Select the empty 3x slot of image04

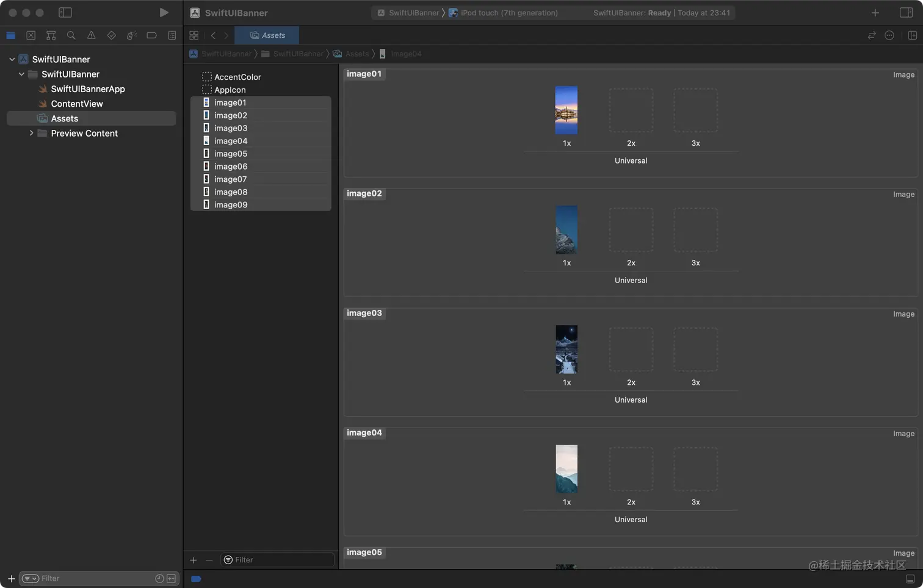[x=696, y=469]
